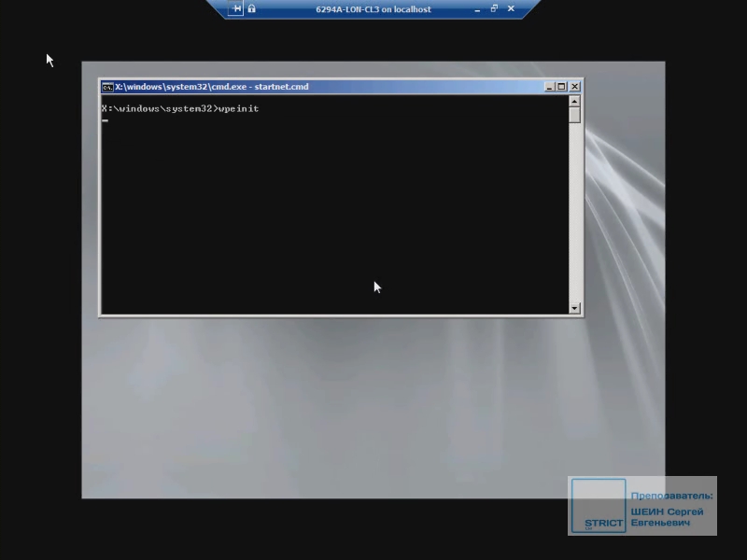Click the empty console scrollbar track
Viewport: 747px width, 560px height.
(x=574, y=215)
